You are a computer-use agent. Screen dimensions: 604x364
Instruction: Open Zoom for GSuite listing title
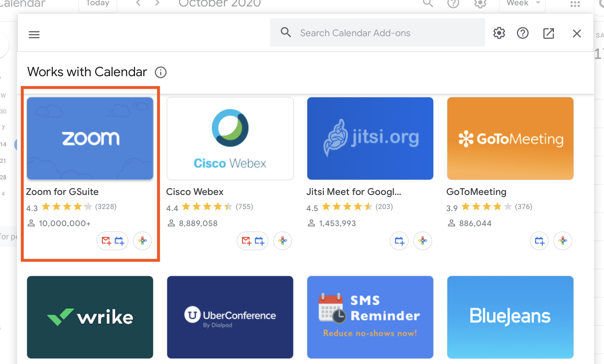pos(62,192)
